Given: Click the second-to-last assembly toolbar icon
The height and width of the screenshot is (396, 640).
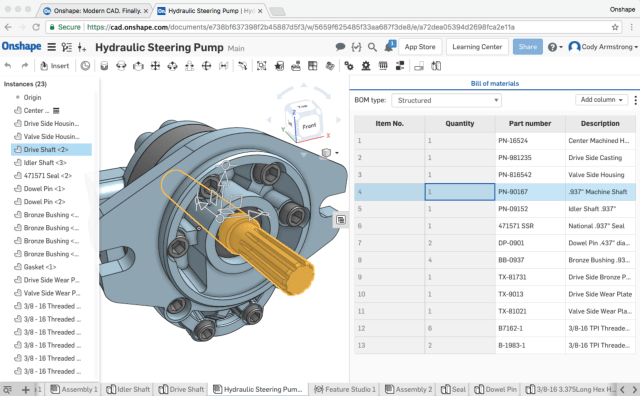Looking at the screenshot, I should [x=419, y=66].
